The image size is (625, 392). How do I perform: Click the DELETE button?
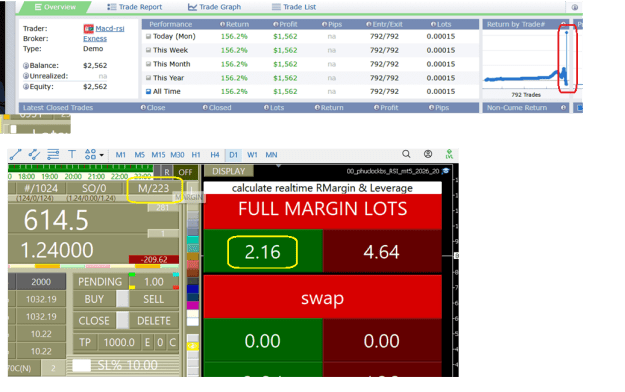tap(154, 321)
